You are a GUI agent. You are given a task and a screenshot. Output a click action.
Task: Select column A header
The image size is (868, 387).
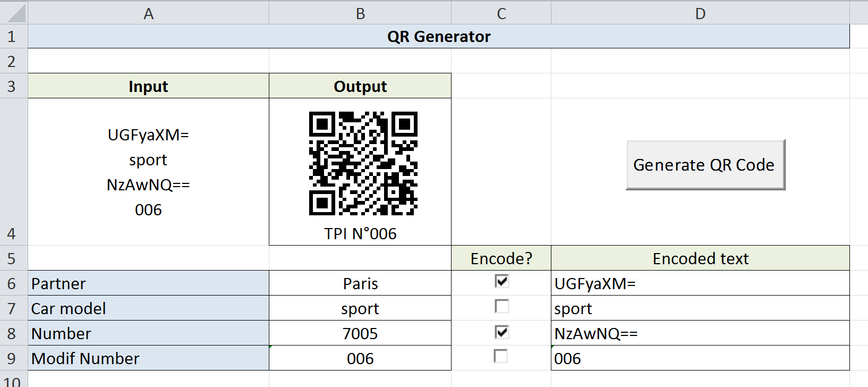coord(148,13)
